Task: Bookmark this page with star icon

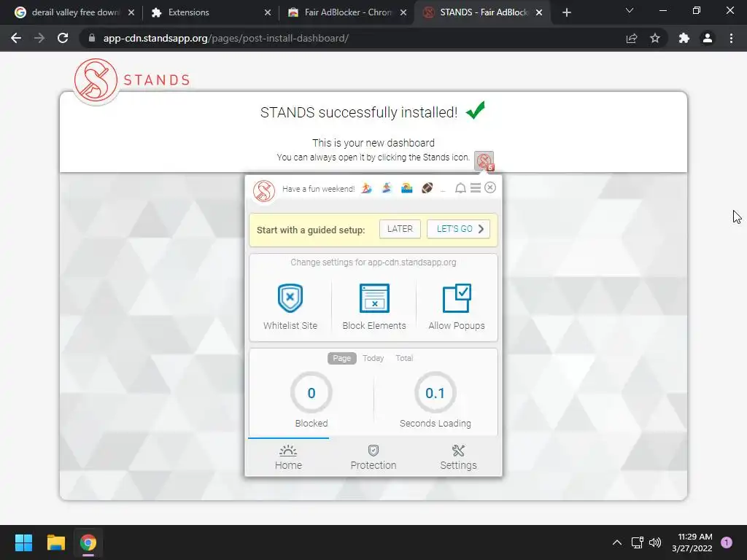Action: pyautogui.click(x=655, y=38)
